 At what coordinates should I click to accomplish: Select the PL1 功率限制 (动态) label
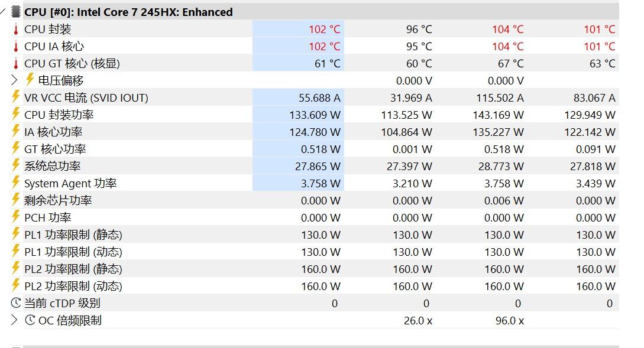pyautogui.click(x=73, y=252)
